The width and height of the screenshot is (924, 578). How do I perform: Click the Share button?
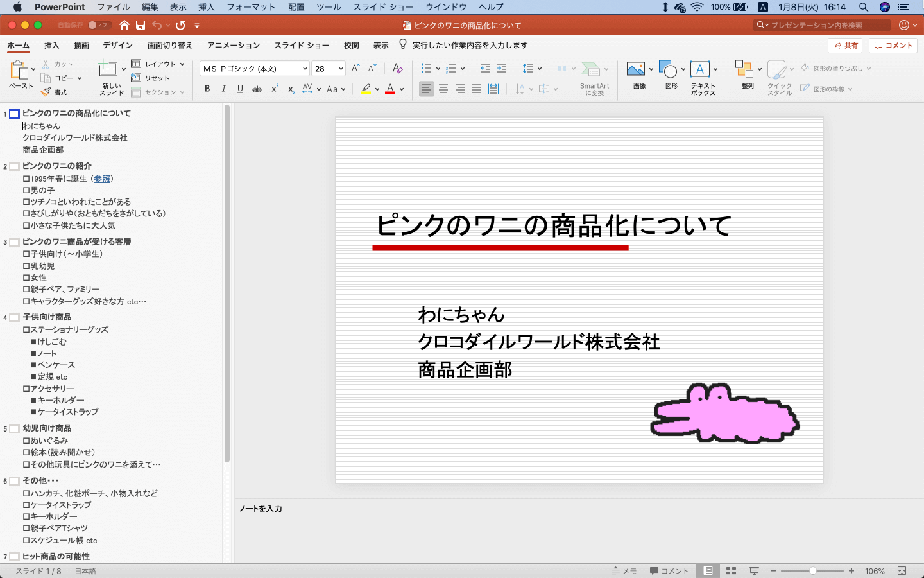tap(845, 46)
